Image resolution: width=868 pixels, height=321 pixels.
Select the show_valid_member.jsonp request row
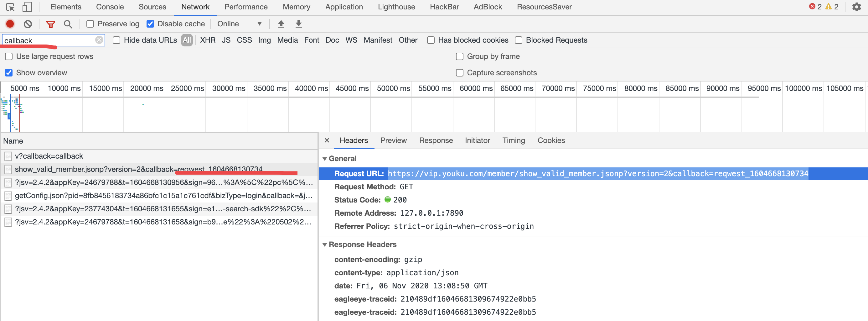click(x=159, y=169)
